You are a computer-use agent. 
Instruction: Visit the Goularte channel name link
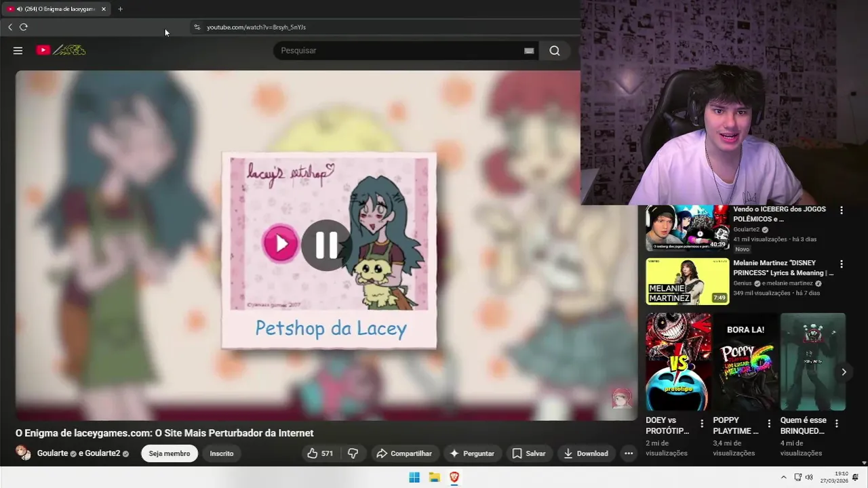52,453
